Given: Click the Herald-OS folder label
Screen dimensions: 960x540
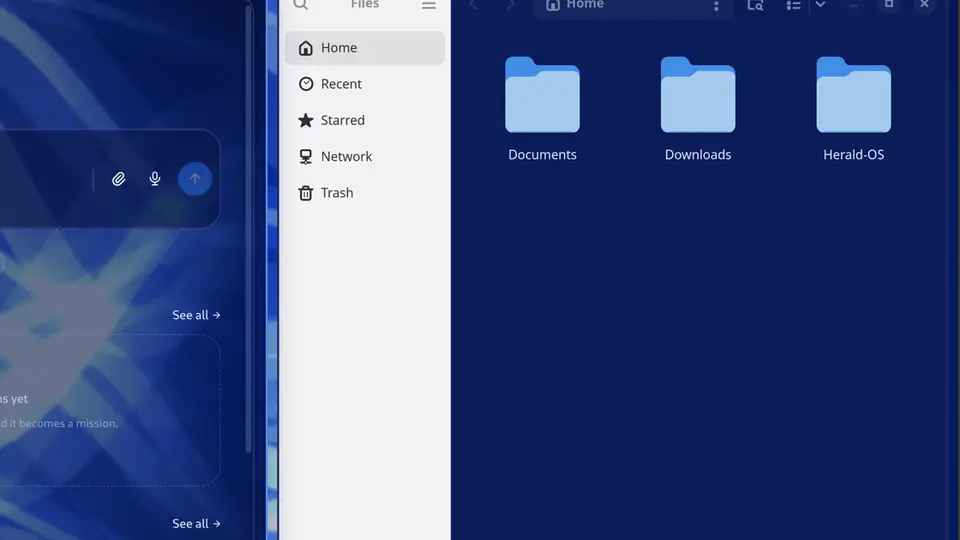Looking at the screenshot, I should point(853,155).
